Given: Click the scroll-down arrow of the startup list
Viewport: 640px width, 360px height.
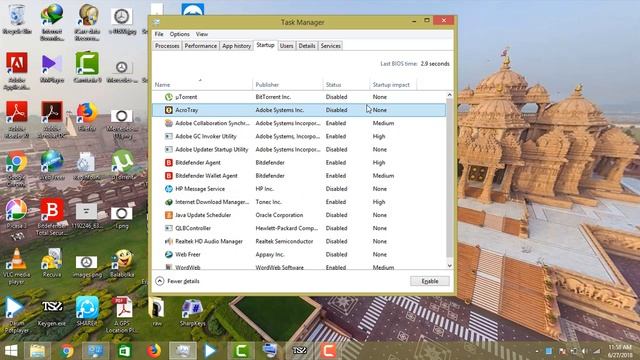Looking at the screenshot, I should [449, 266].
